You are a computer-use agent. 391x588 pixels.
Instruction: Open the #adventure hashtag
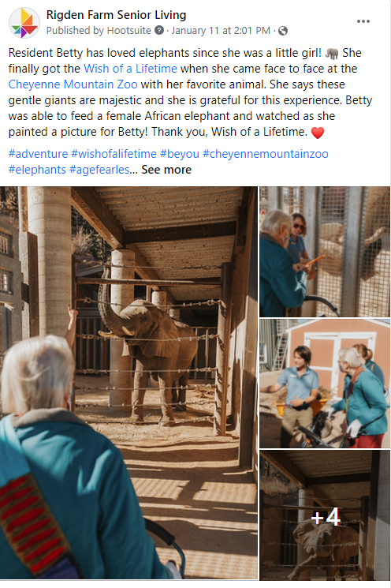(x=38, y=154)
